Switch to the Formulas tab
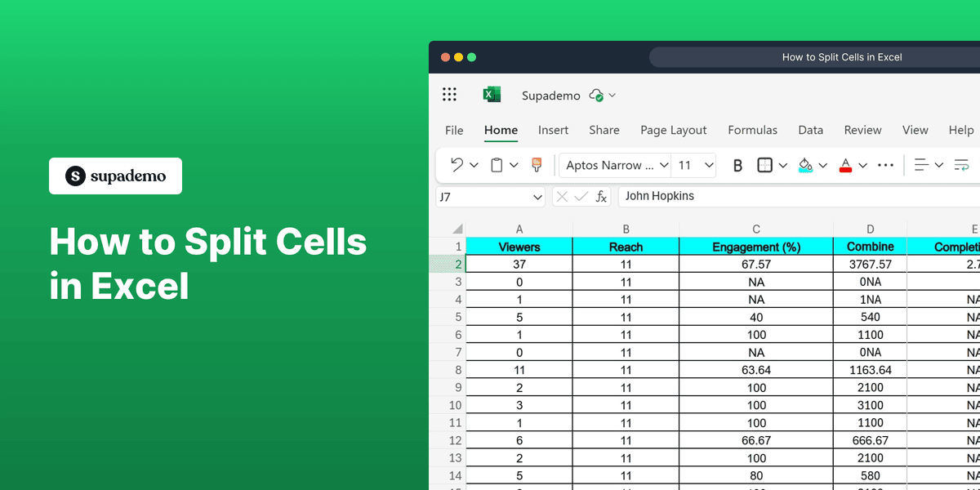980x490 pixels. [x=752, y=130]
